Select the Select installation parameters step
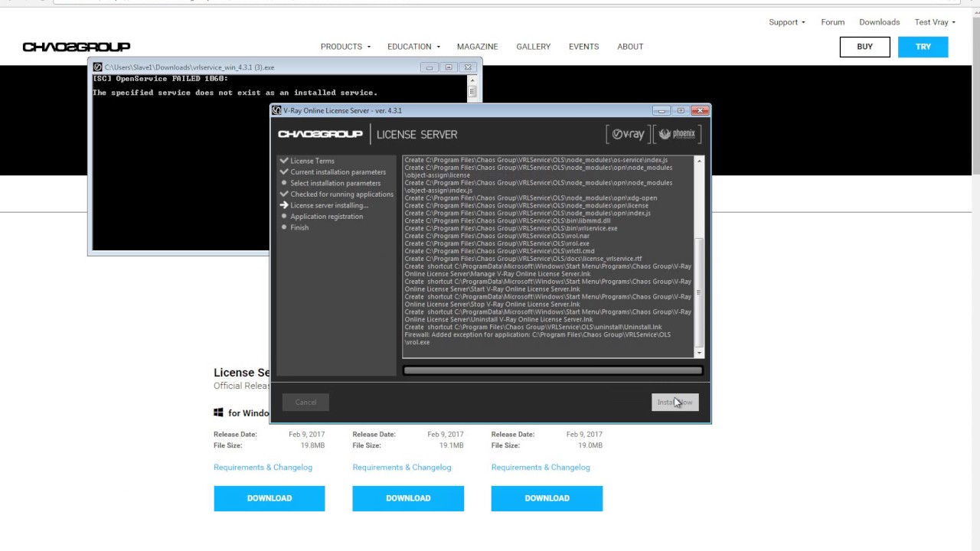The height and width of the screenshot is (551, 980). pyautogui.click(x=335, y=183)
